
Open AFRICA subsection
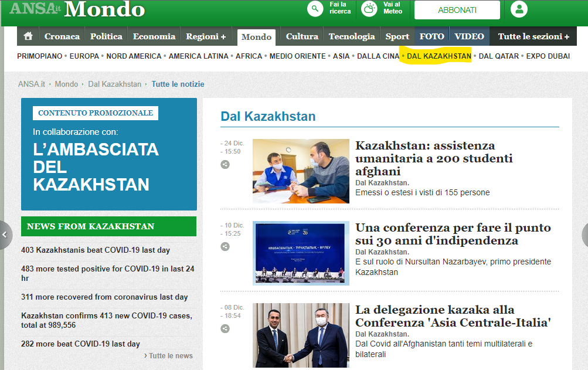(249, 56)
